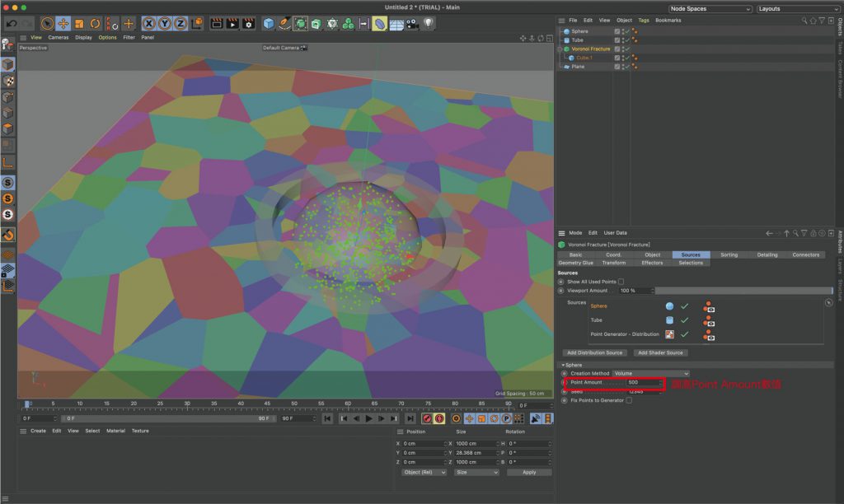
Task: Click the Light bulb icon in toolbar
Action: [x=429, y=24]
